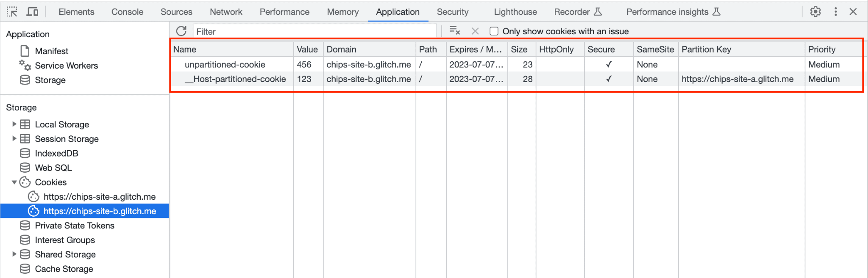Refresh the cookies table
The image size is (868, 278).
point(181,31)
